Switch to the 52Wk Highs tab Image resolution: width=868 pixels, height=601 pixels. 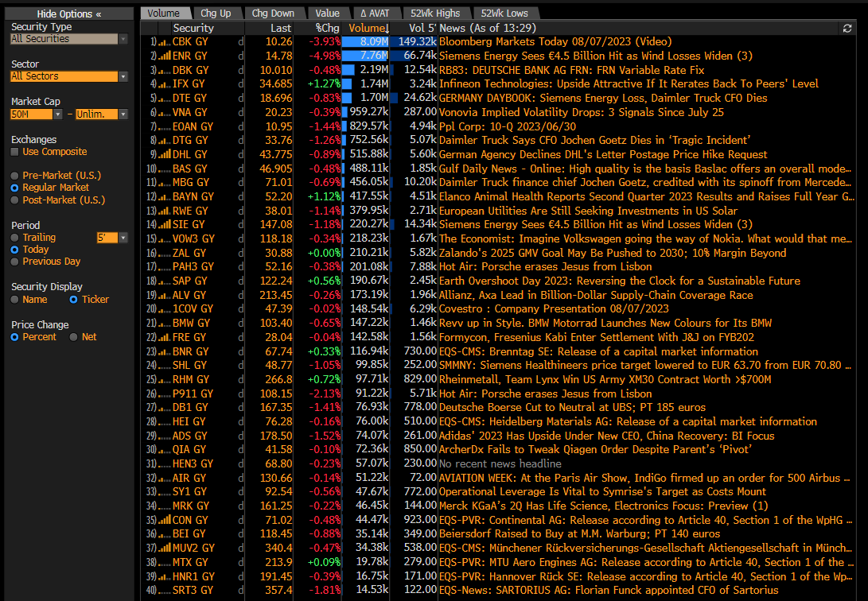(435, 14)
